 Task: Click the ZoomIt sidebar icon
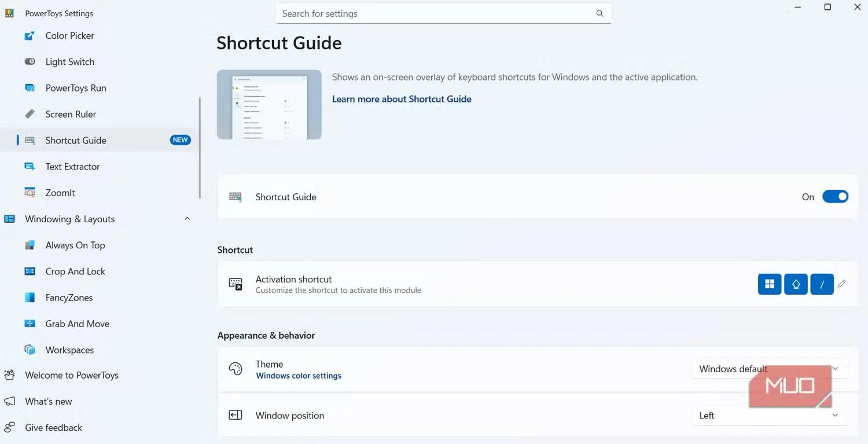pyautogui.click(x=30, y=193)
